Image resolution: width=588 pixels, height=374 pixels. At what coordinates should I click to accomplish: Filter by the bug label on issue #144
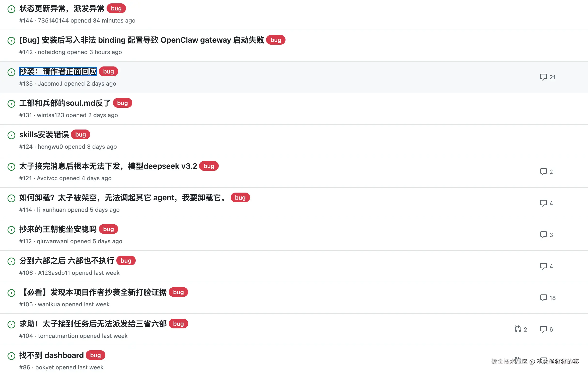pyautogui.click(x=116, y=8)
